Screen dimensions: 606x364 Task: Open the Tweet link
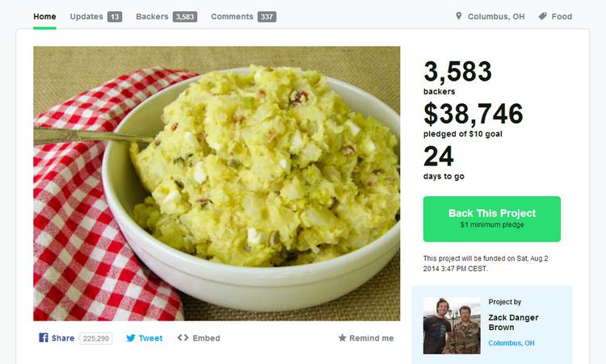tap(145, 338)
